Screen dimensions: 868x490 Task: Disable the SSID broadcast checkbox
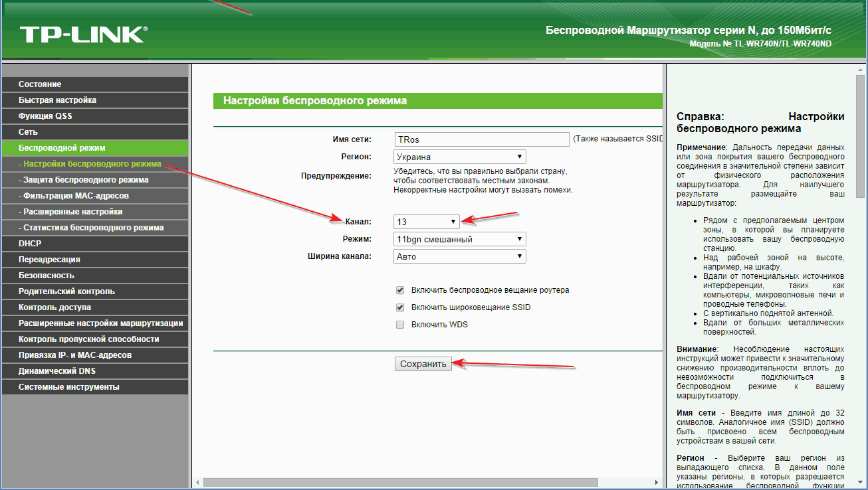(x=400, y=307)
